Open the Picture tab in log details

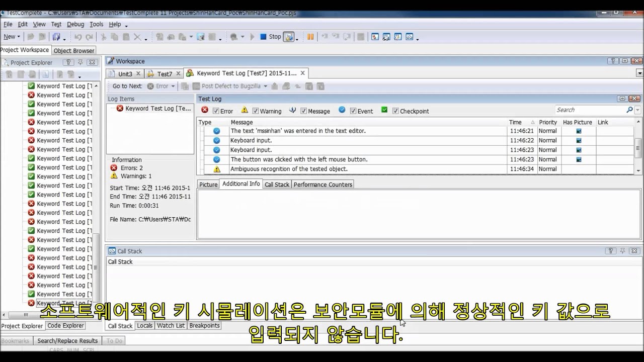click(208, 185)
